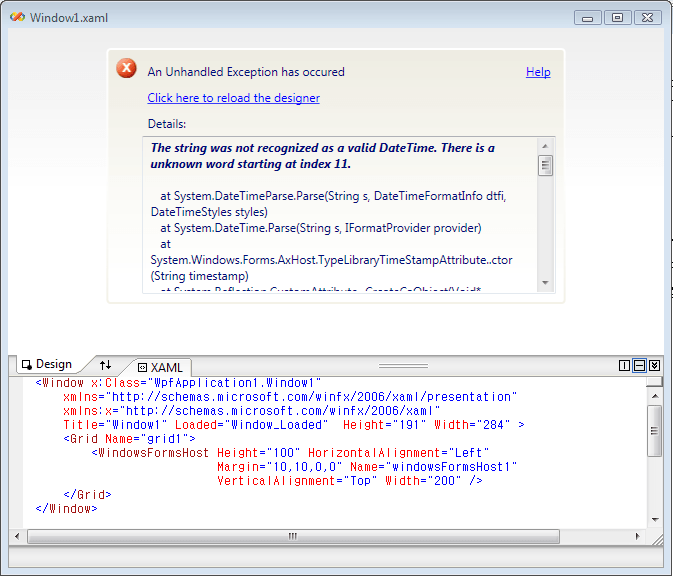Click horizontal scrollbar left arrow
Viewport: 673px width, 576px height.
[x=17, y=536]
